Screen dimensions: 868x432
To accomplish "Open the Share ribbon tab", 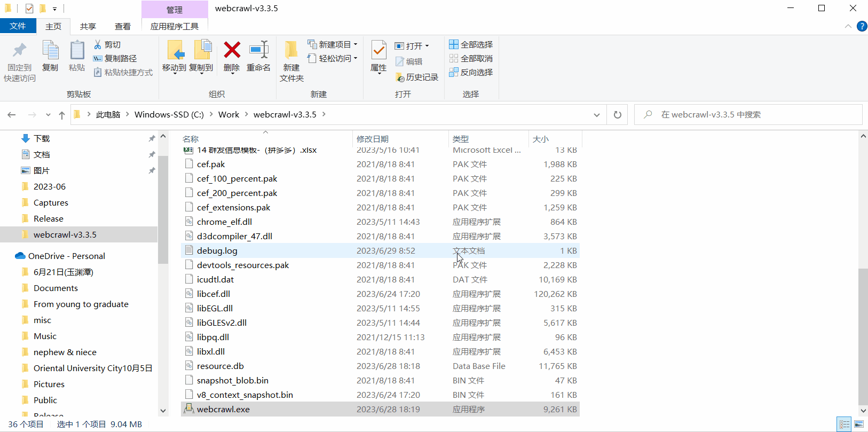I will pos(88,26).
